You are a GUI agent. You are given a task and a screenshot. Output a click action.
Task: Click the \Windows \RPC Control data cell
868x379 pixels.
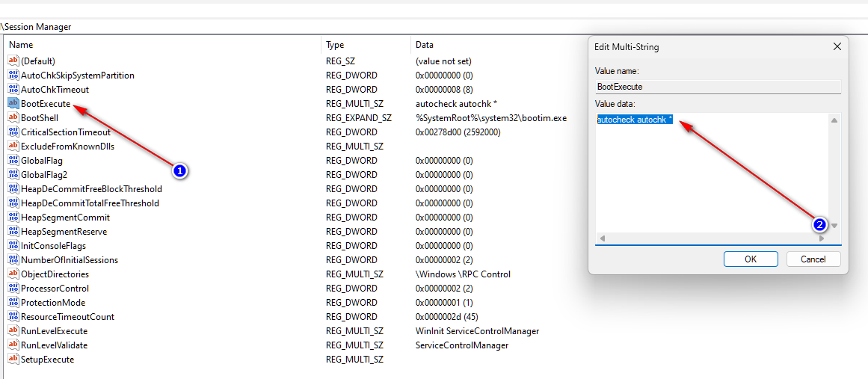click(463, 274)
